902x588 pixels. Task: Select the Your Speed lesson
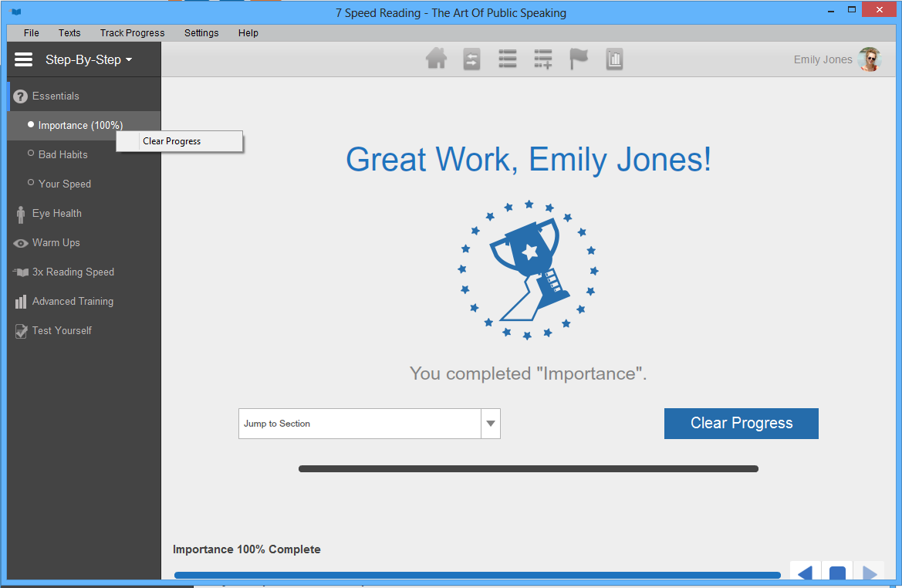pyautogui.click(x=65, y=184)
